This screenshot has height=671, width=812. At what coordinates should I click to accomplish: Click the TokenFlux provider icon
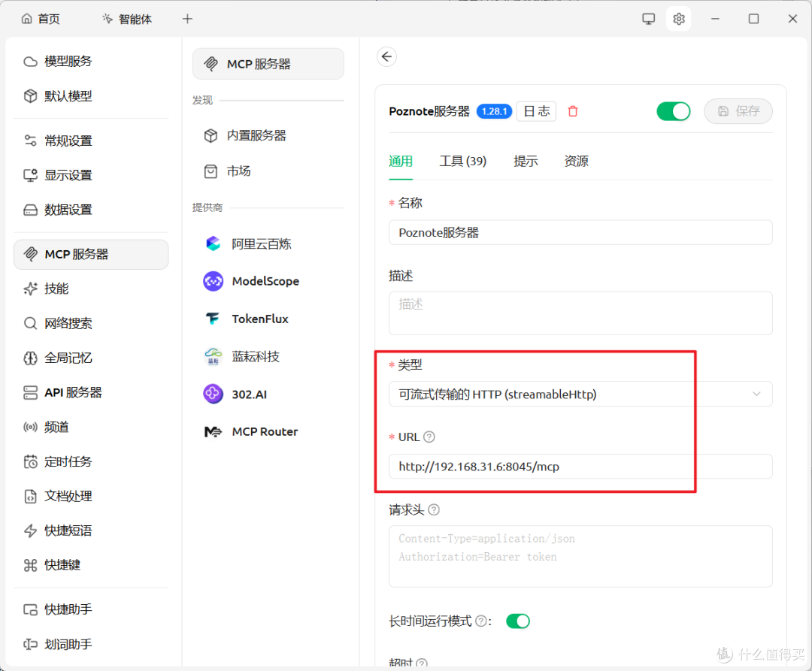coord(213,319)
